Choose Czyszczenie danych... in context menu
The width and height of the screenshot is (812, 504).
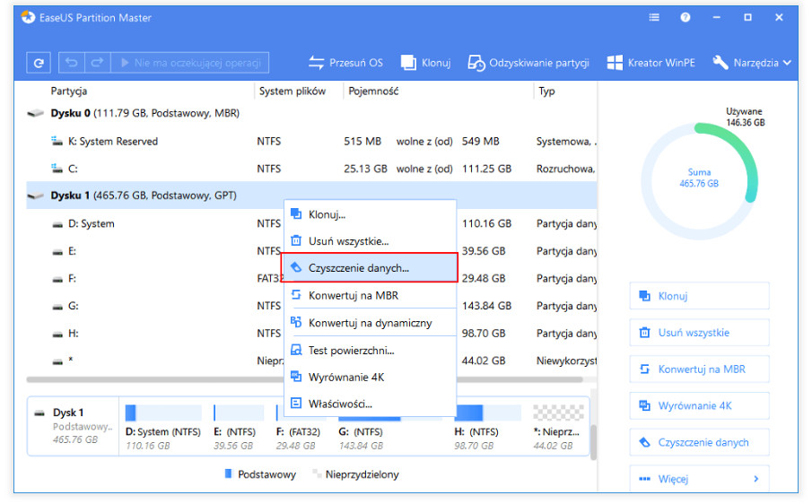pyautogui.click(x=370, y=267)
